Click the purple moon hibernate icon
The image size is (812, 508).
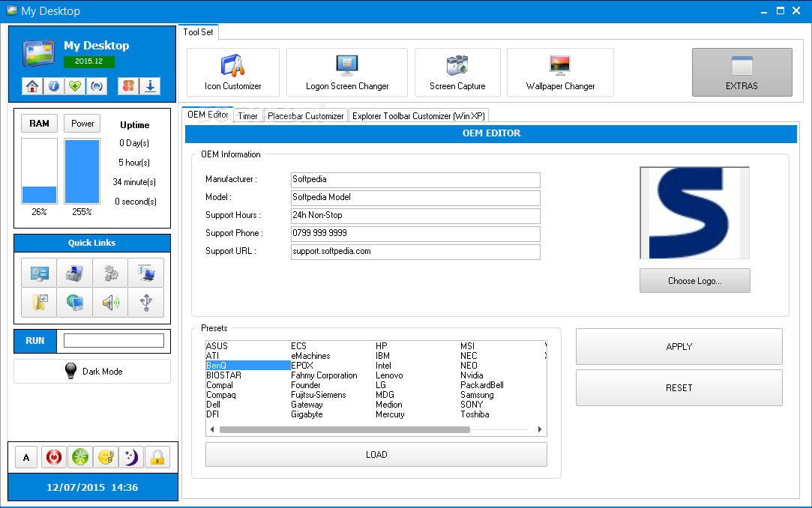(131, 457)
